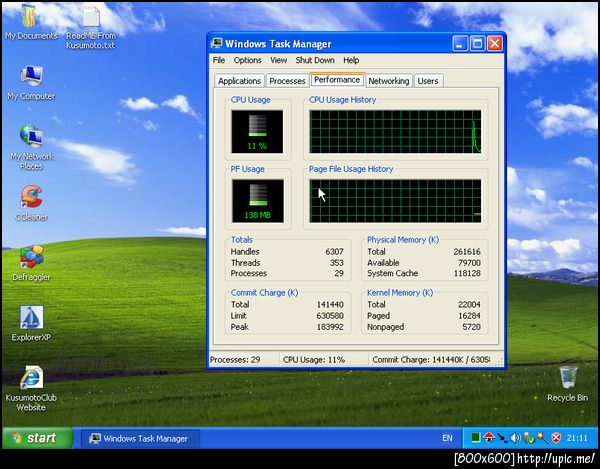Open the volume speaker tray icon
The image size is (600, 469).
coord(516,438)
